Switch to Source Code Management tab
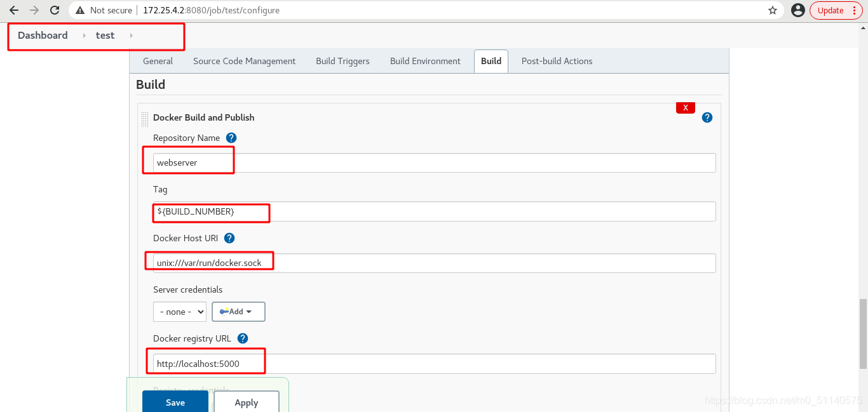Image resolution: width=868 pixels, height=412 pixels. pyautogui.click(x=244, y=61)
